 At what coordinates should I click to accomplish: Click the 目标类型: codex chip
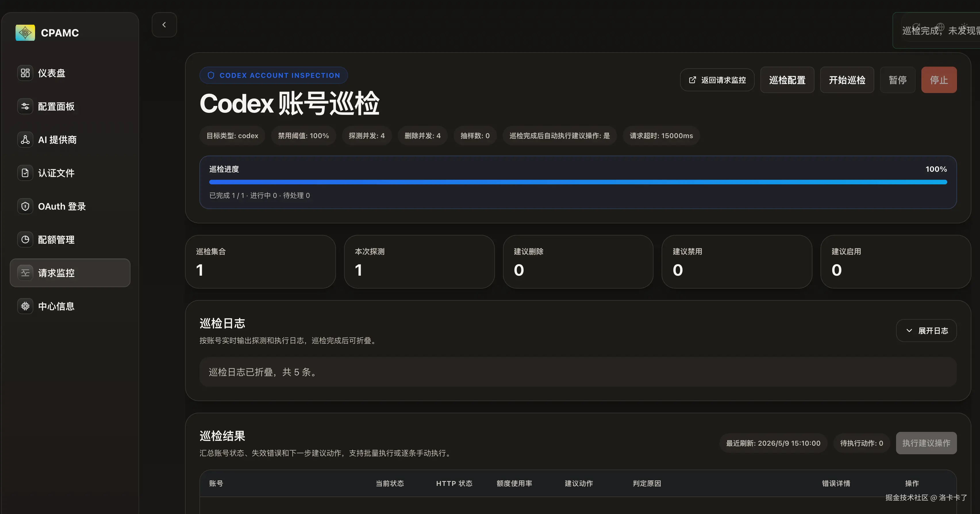[x=232, y=136]
